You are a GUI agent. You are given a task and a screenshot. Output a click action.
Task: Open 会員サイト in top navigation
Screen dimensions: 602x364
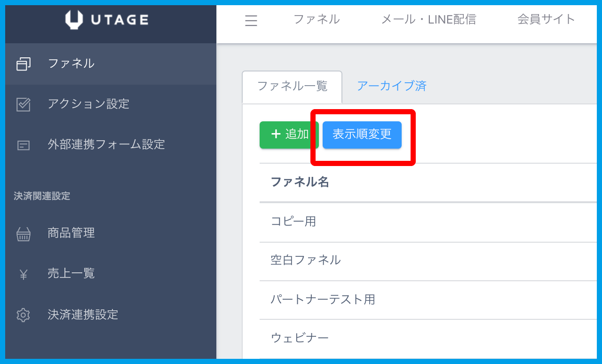coord(546,19)
